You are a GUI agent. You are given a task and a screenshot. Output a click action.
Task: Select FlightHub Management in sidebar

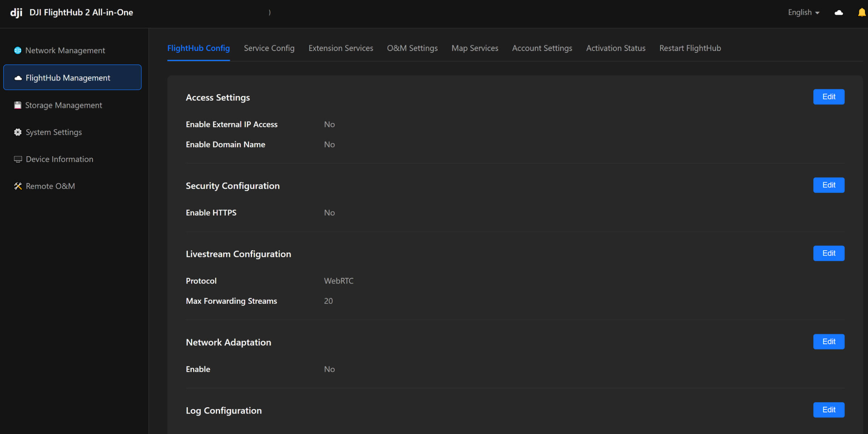pos(72,77)
